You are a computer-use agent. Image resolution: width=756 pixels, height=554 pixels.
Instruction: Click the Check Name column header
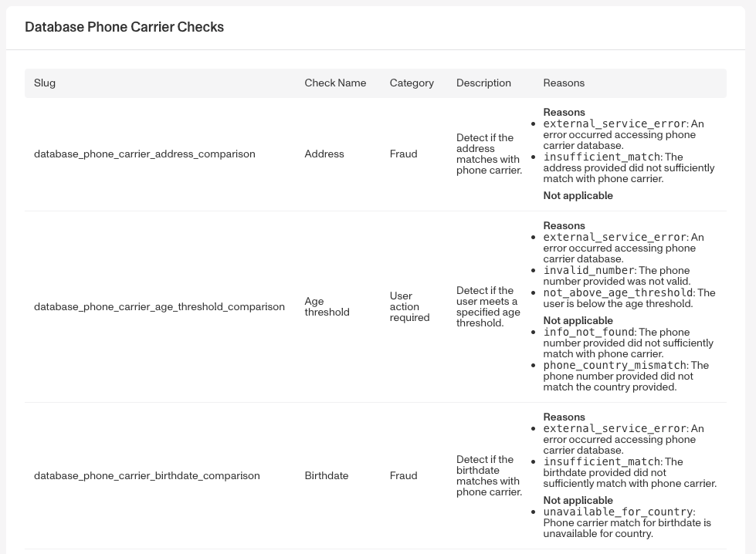[x=335, y=83]
